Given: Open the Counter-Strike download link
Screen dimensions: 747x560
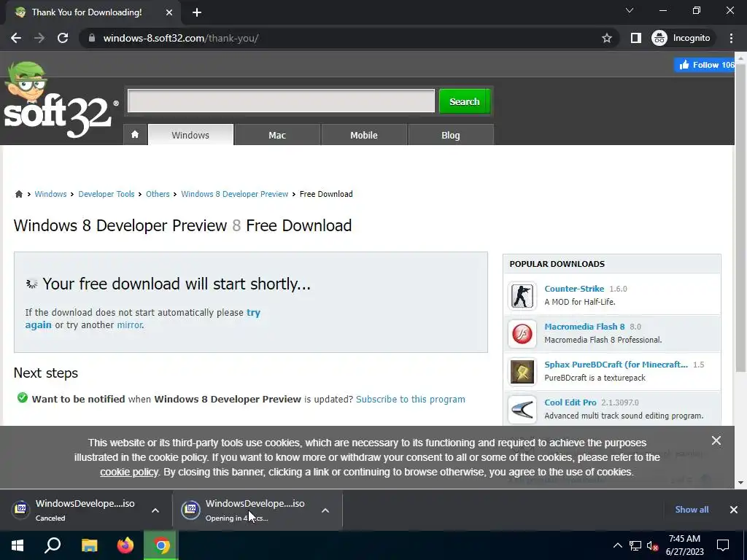Looking at the screenshot, I should [574, 289].
